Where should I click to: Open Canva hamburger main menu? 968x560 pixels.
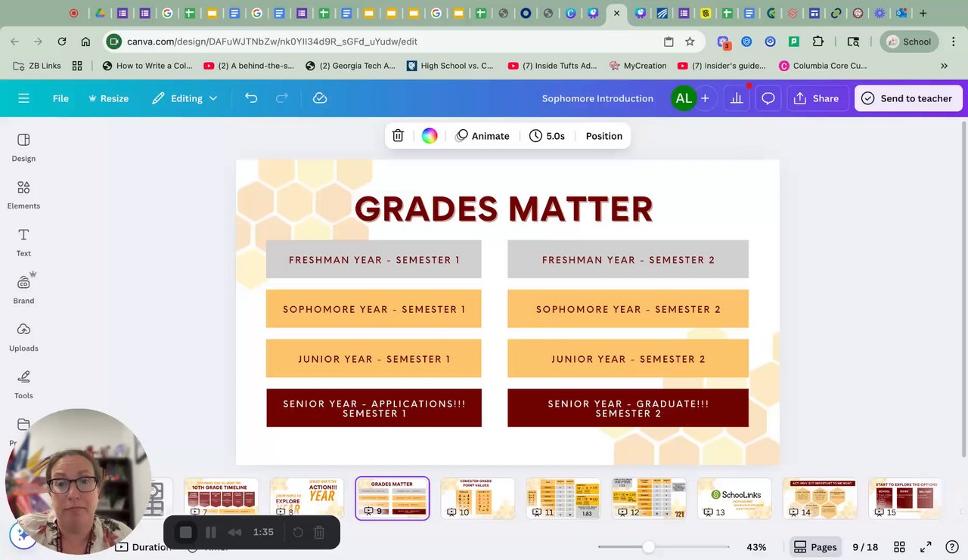pyautogui.click(x=23, y=98)
